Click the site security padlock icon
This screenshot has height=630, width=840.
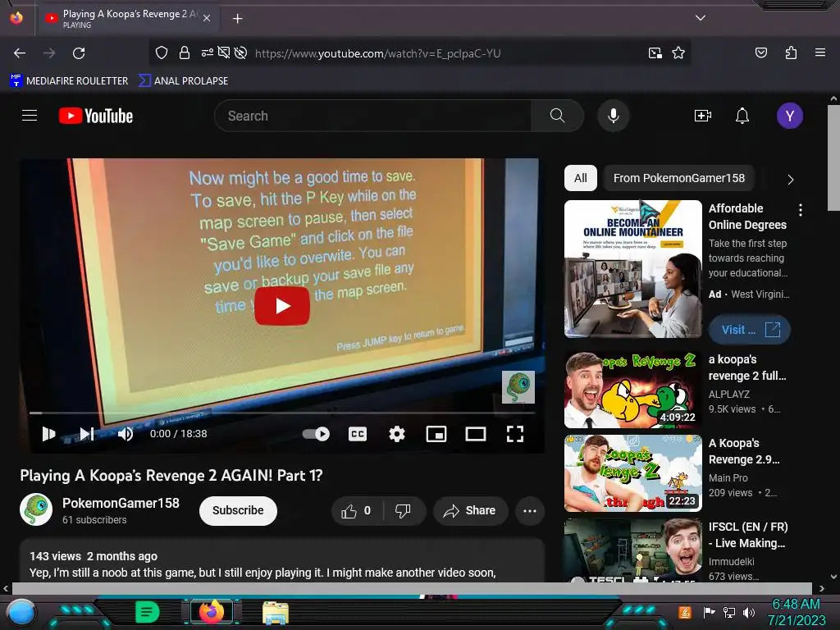185,52
